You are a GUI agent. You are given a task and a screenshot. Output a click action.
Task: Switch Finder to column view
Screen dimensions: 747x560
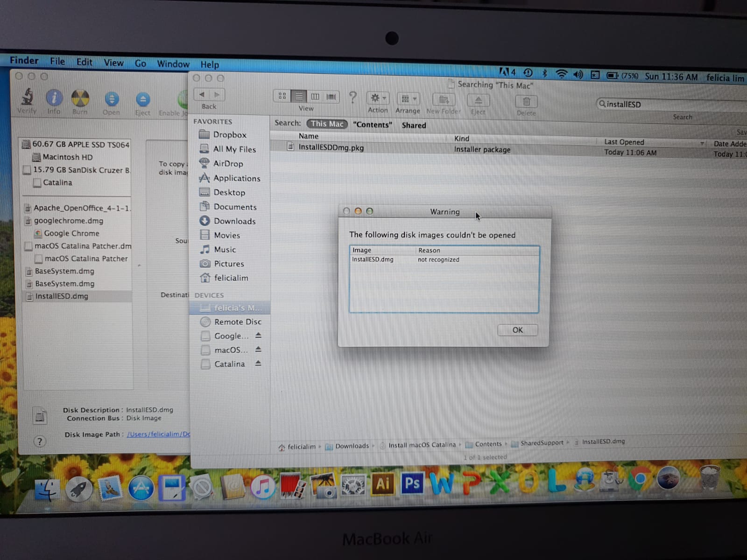pos(315,97)
